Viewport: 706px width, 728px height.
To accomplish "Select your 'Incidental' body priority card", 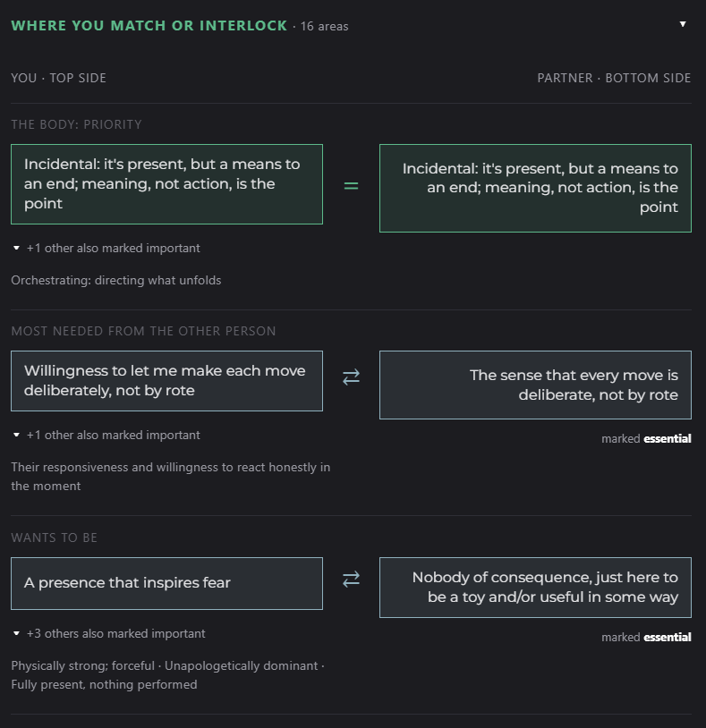I will pos(166,184).
